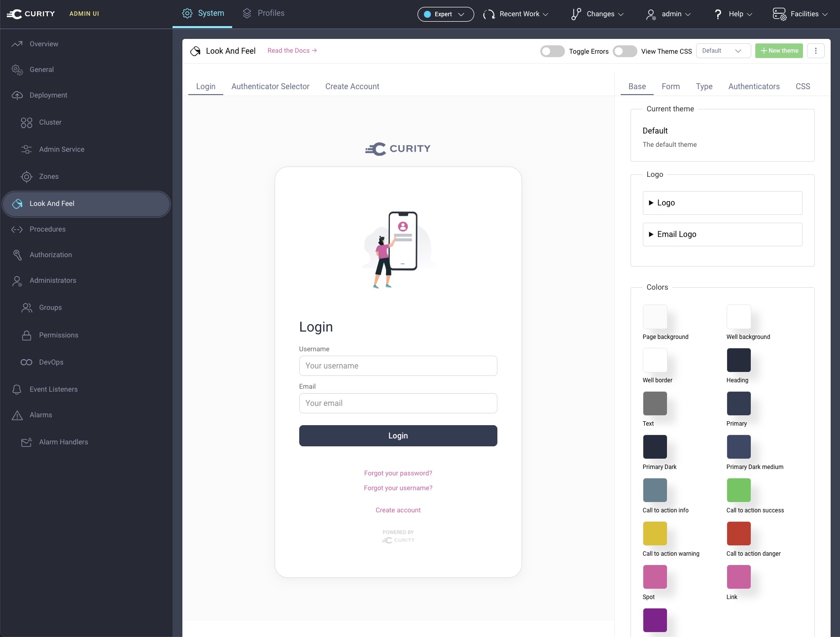Expand the Email Logo section

652,234
